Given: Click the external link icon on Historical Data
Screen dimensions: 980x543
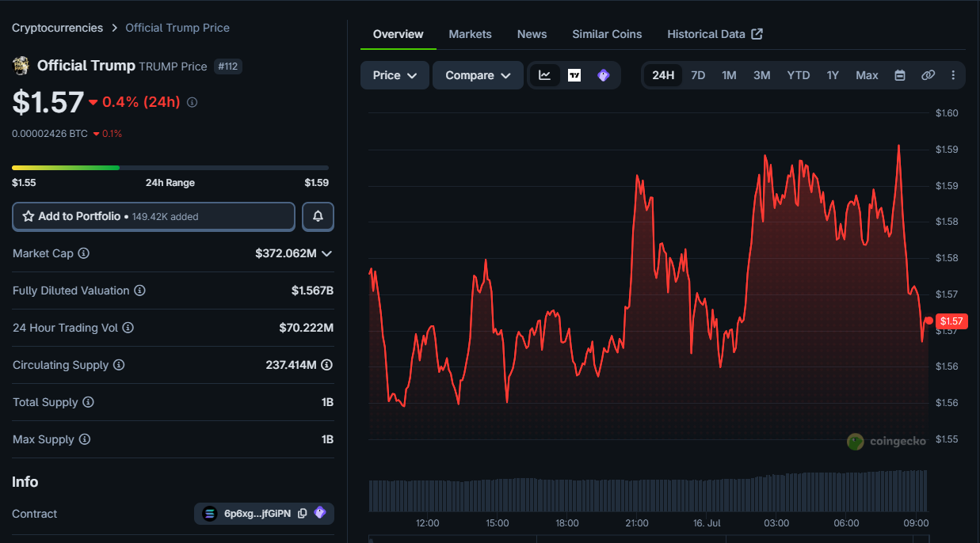Looking at the screenshot, I should (757, 34).
